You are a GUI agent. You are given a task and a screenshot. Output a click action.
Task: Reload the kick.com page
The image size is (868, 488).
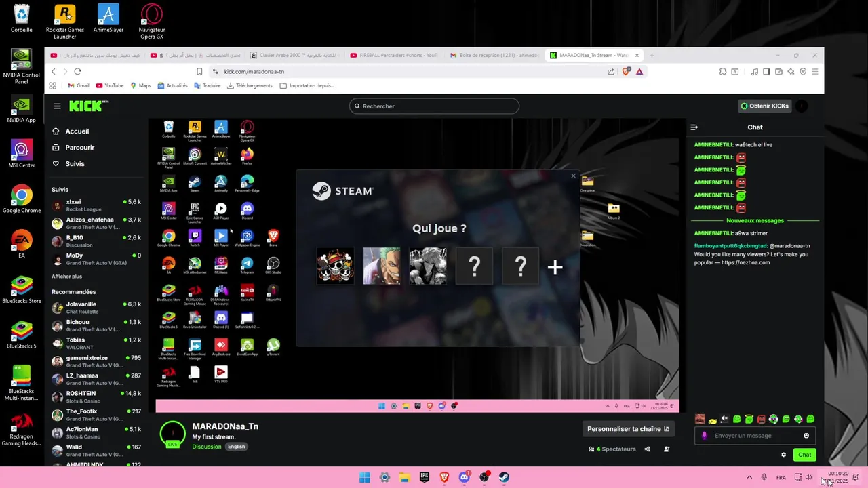click(77, 71)
